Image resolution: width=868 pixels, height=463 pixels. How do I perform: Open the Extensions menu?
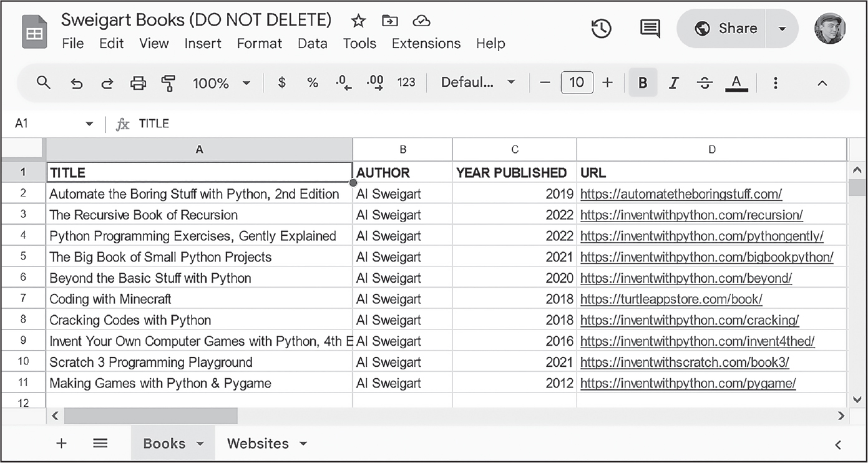click(426, 44)
